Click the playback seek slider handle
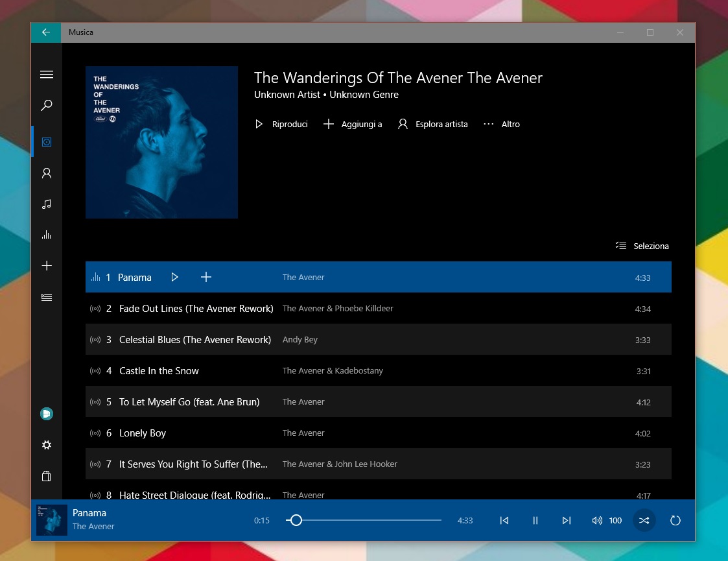Viewport: 728px width, 561px height. [x=296, y=520]
